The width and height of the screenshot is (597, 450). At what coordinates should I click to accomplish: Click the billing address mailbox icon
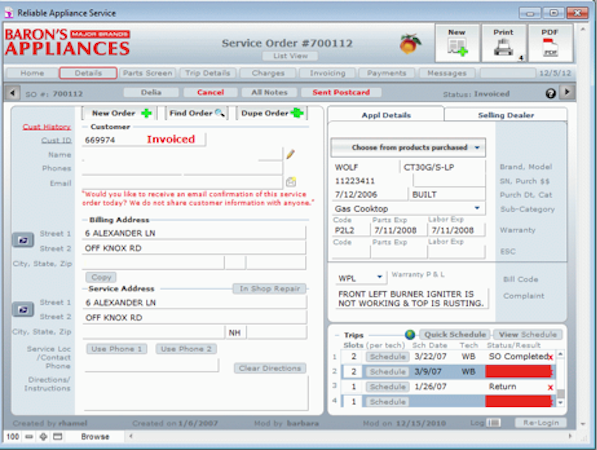(x=23, y=240)
